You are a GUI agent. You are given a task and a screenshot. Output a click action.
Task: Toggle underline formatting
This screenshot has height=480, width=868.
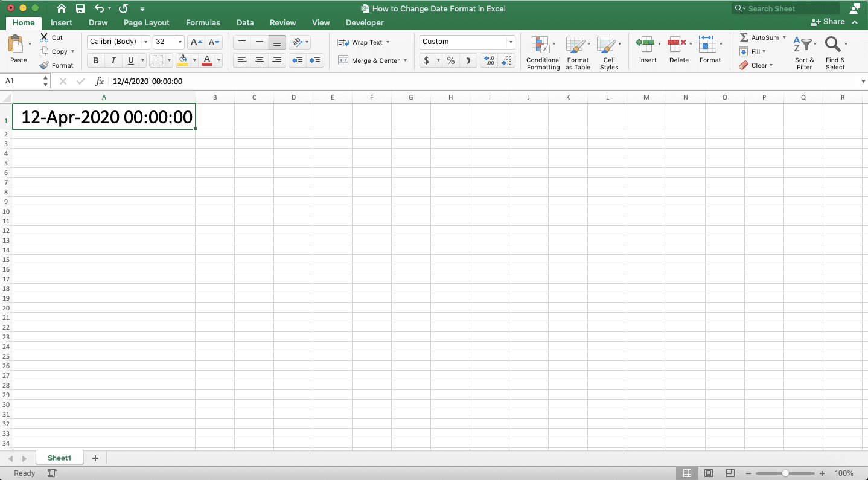point(130,60)
